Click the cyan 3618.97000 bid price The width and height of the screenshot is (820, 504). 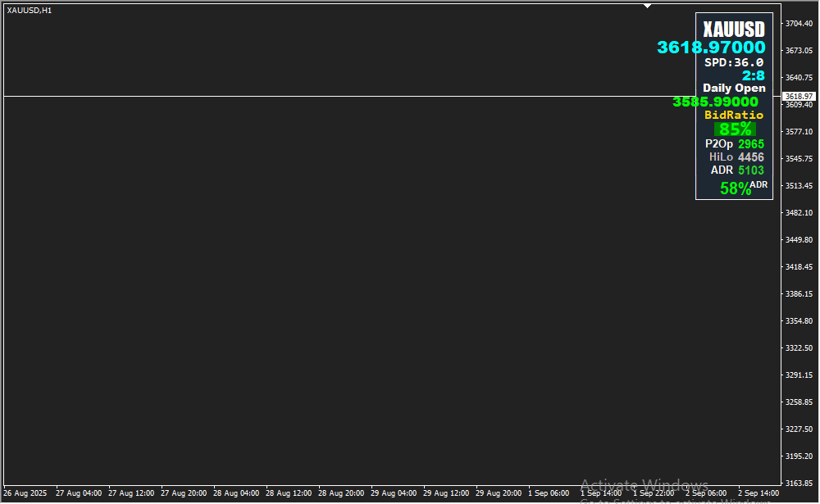[x=711, y=48]
